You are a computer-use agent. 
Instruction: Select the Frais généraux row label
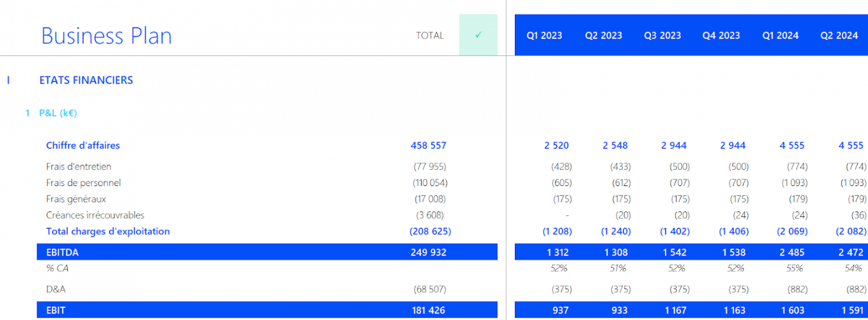click(76, 199)
